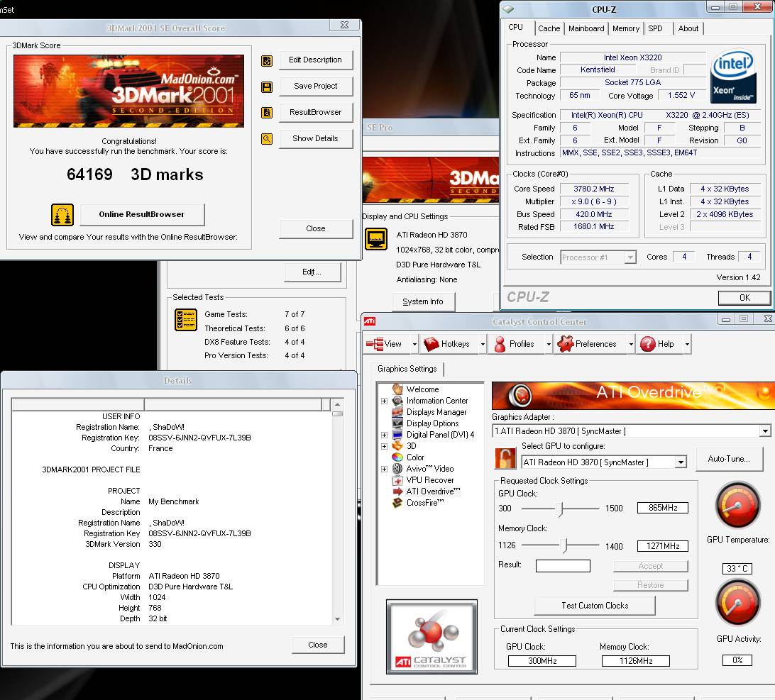This screenshot has width=775, height=700.
Task: Expand the Information Center tree node
Action: (x=384, y=401)
